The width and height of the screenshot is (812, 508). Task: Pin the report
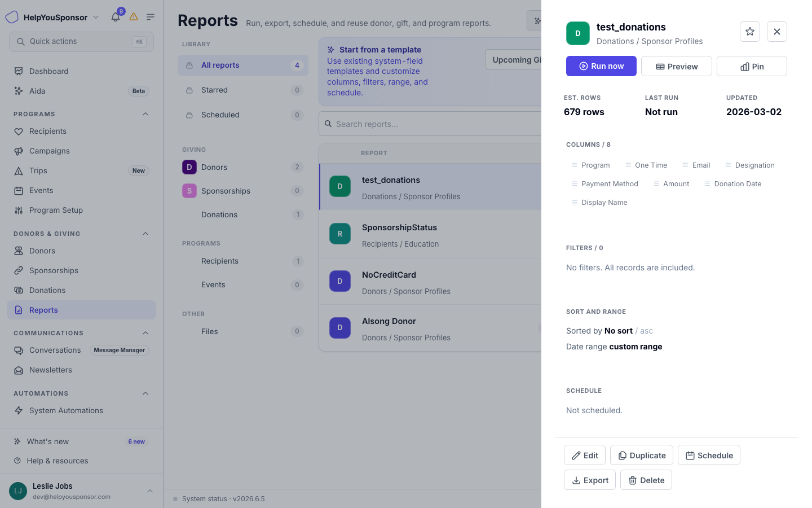coord(752,66)
